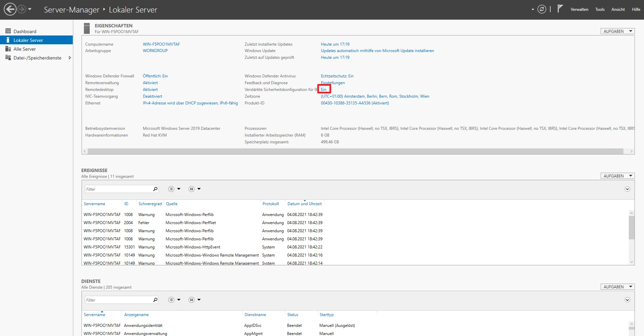Image resolution: width=644 pixels, height=336 pixels.
Task: Click the WORKGROUP link
Action: pyautogui.click(x=155, y=51)
